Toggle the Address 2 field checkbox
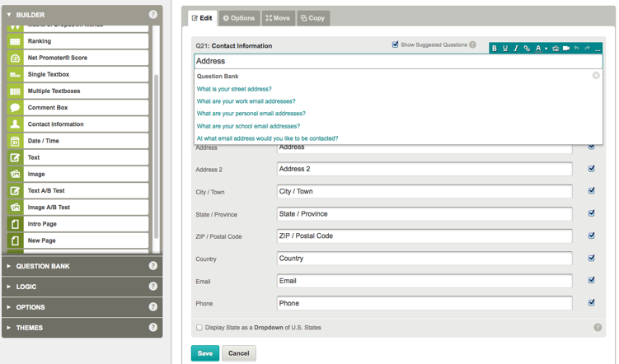Image resolution: width=619 pixels, height=364 pixels. [591, 169]
